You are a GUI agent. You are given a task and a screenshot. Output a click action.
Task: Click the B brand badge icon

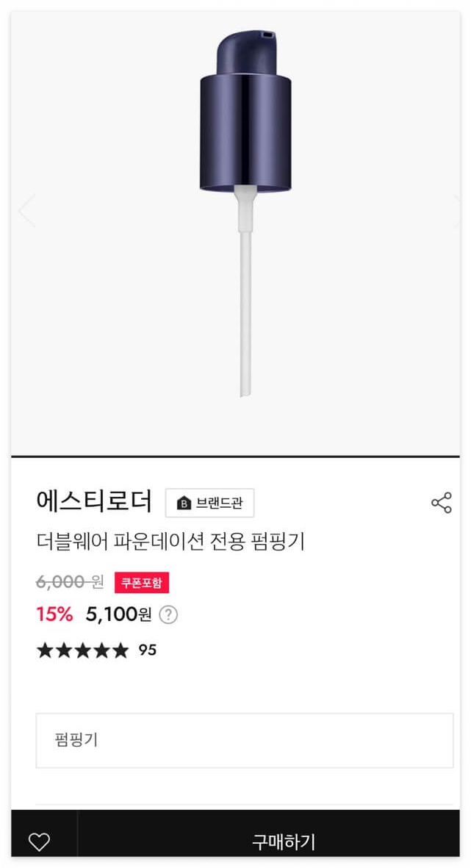click(181, 503)
